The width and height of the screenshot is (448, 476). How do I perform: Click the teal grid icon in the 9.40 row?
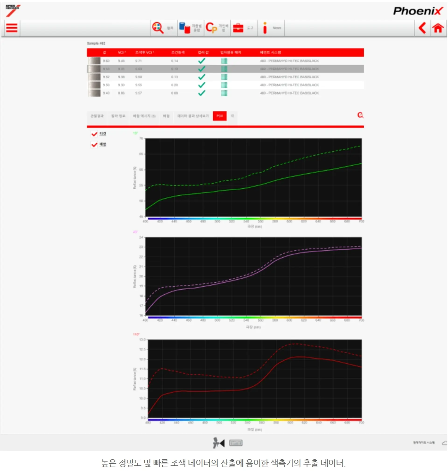point(224,93)
